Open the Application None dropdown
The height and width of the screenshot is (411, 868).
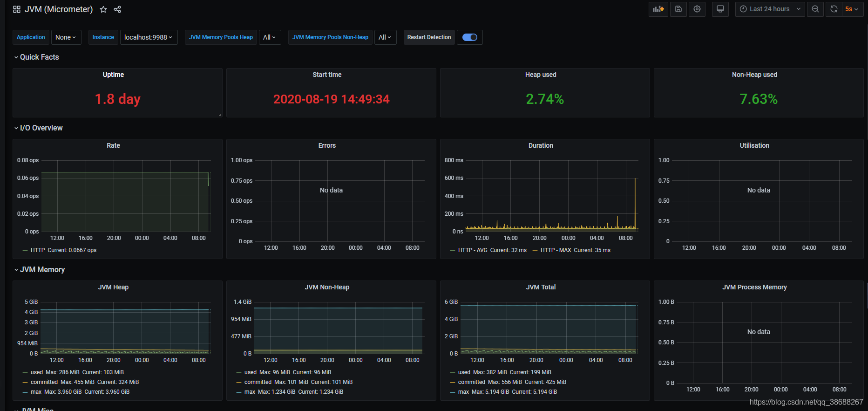66,37
